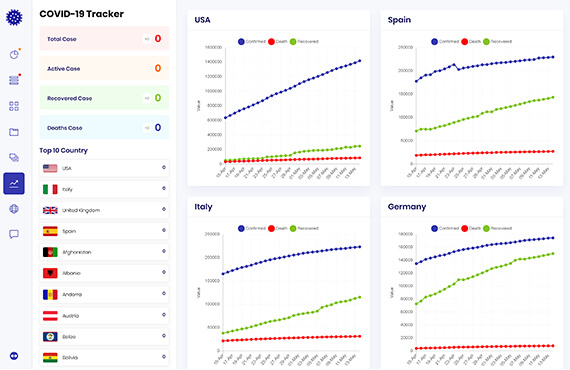Screen dimensions: 570x370
Task: Select the Total Case summary card
Action: click(104, 39)
